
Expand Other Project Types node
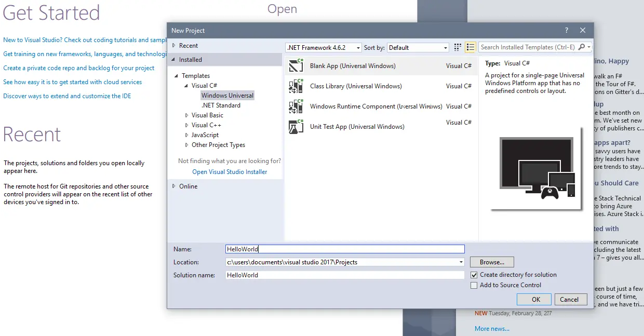click(187, 145)
